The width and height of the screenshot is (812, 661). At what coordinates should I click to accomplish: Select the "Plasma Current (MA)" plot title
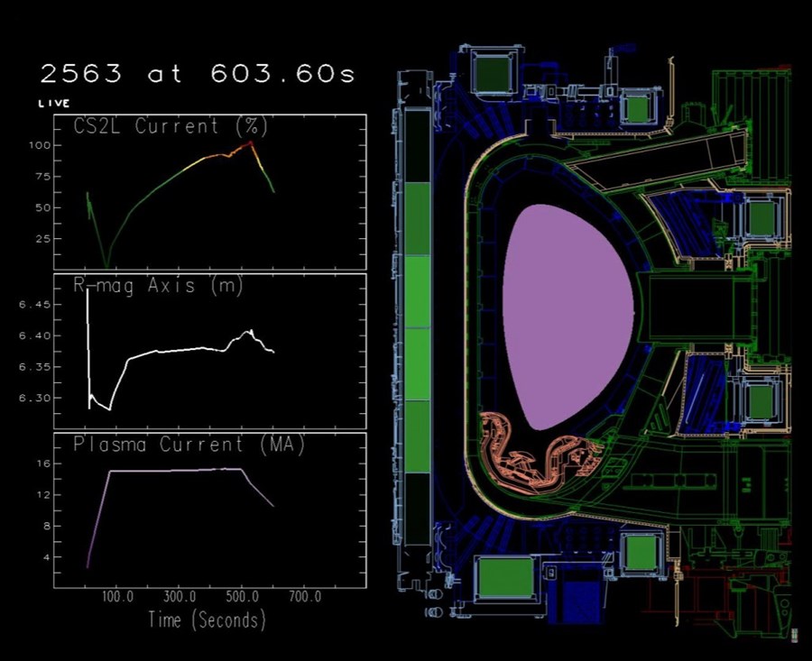189,445
